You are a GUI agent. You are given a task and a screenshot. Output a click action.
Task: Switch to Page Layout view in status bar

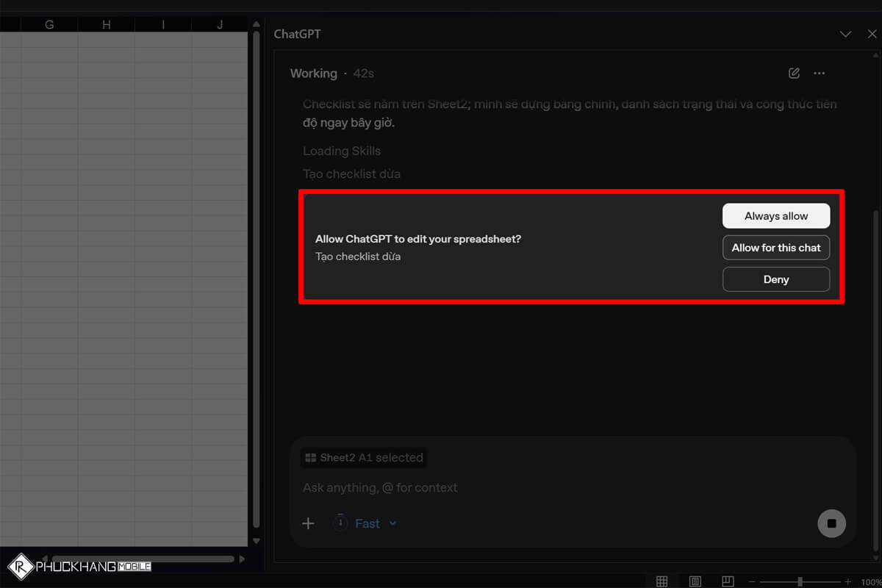pos(695,581)
